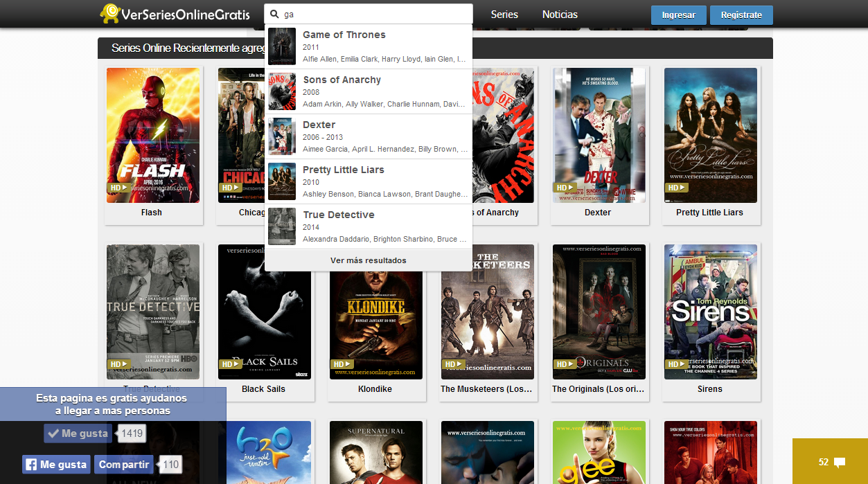
Task: Click HD play badge on Flash poster
Action: coord(118,188)
